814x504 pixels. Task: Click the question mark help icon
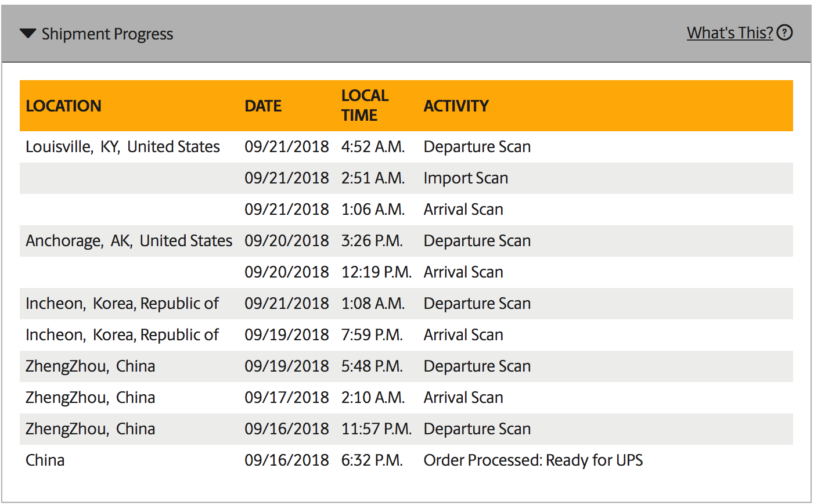coord(784,33)
